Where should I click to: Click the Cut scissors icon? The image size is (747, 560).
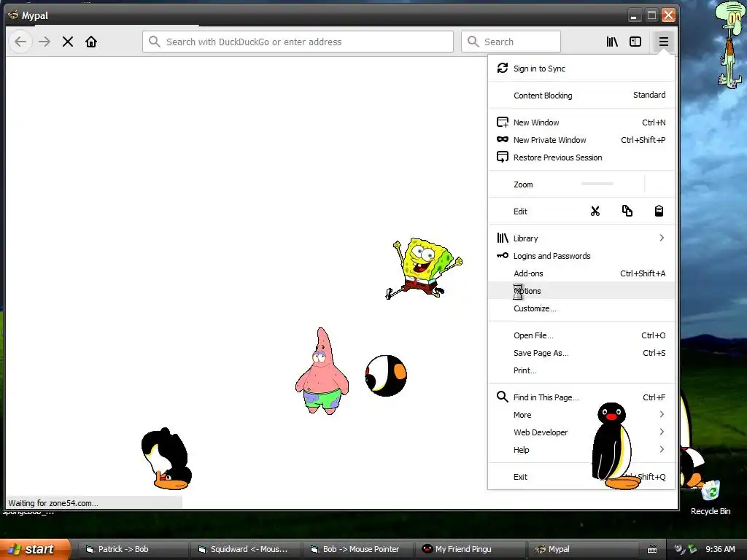point(595,211)
